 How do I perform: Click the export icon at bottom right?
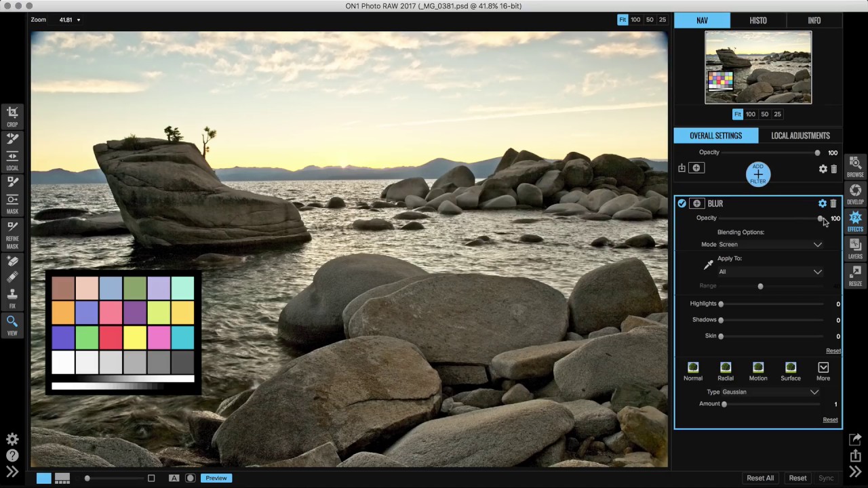(855, 439)
